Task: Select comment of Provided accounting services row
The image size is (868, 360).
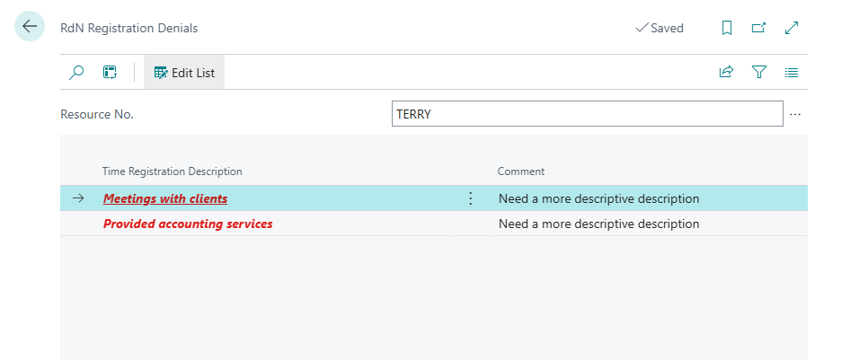Action: [x=598, y=224]
